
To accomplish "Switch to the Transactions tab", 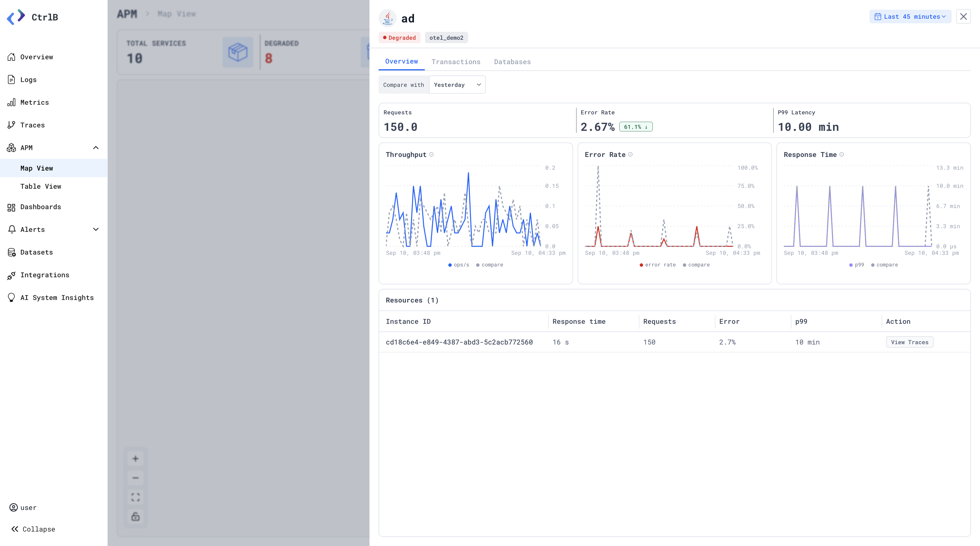I will pos(456,62).
